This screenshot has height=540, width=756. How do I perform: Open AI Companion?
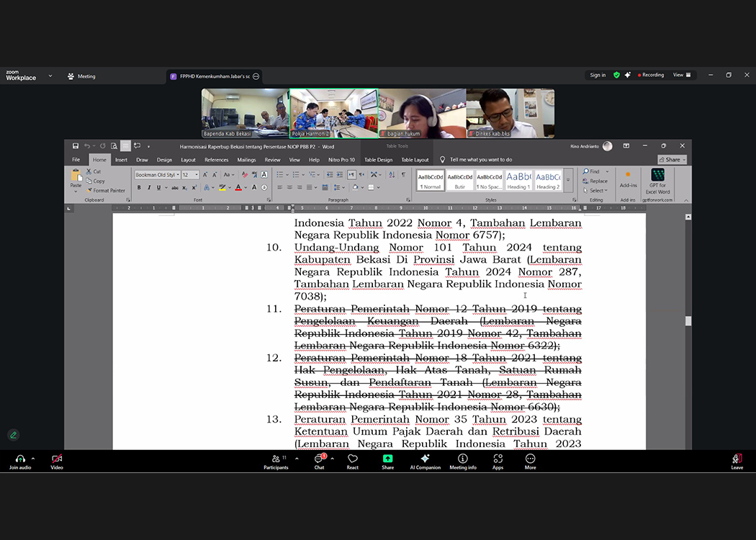click(x=425, y=460)
